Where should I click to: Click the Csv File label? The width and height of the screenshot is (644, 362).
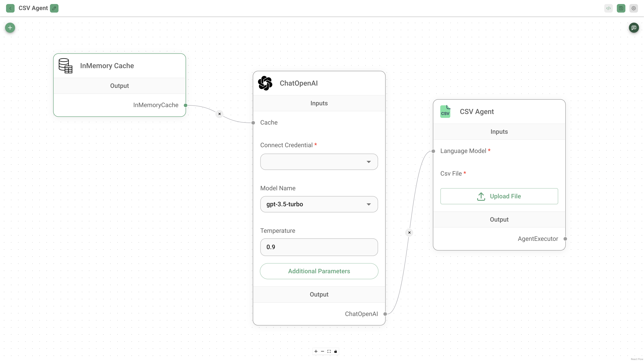pyautogui.click(x=451, y=174)
